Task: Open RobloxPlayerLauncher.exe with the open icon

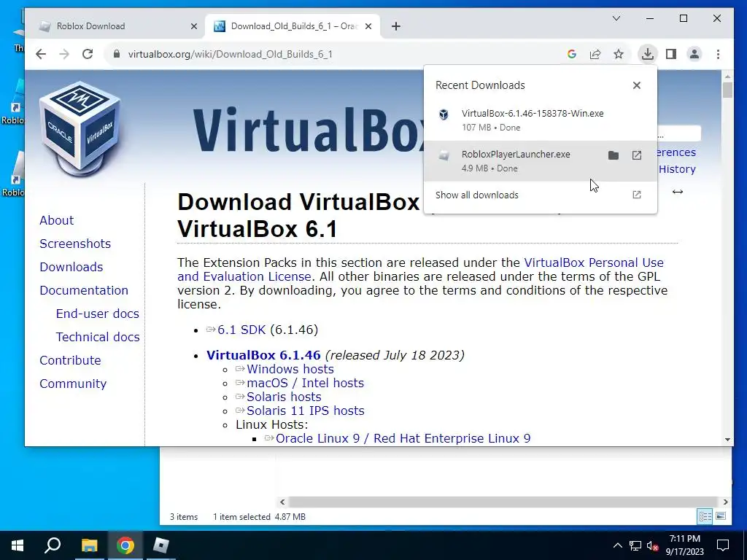Action: [x=636, y=155]
